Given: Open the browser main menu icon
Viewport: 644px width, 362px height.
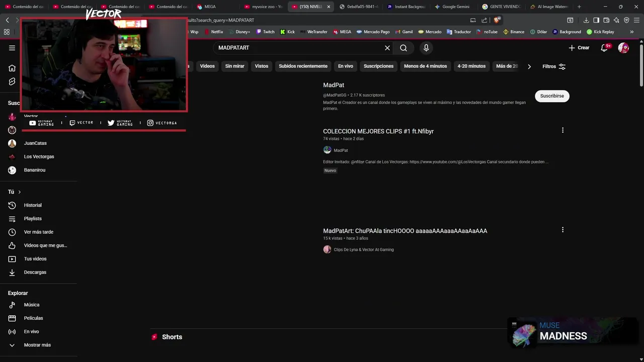Looking at the screenshot, I should point(636,20).
